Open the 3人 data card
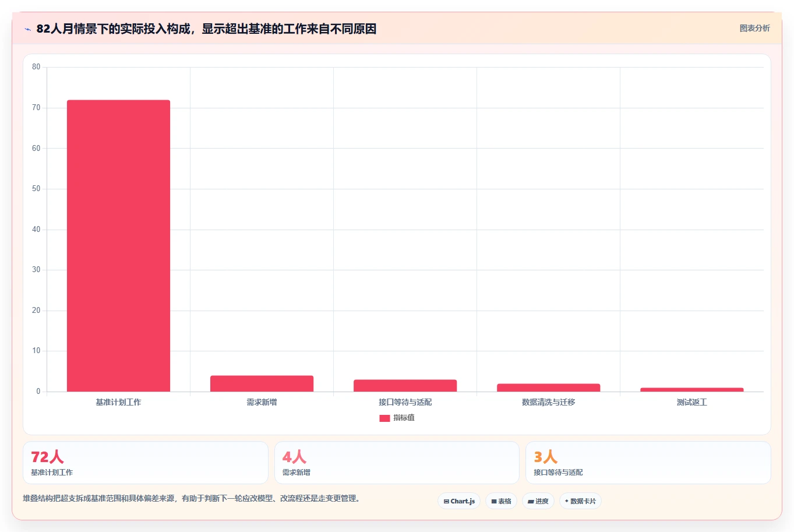The height and width of the screenshot is (532, 794). click(648, 463)
